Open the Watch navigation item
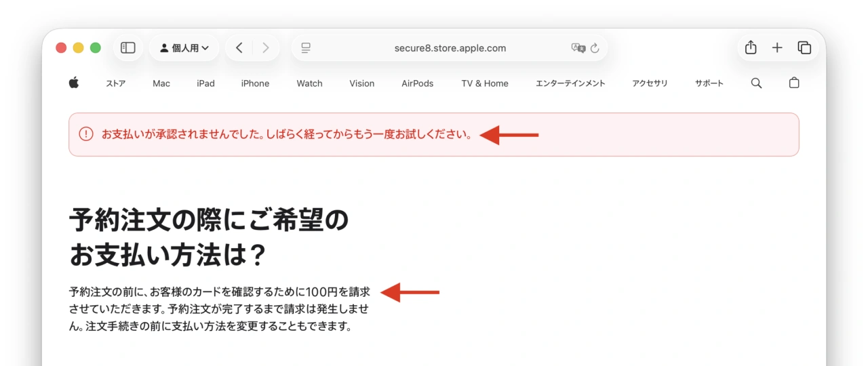The height and width of the screenshot is (366, 868). coord(309,83)
